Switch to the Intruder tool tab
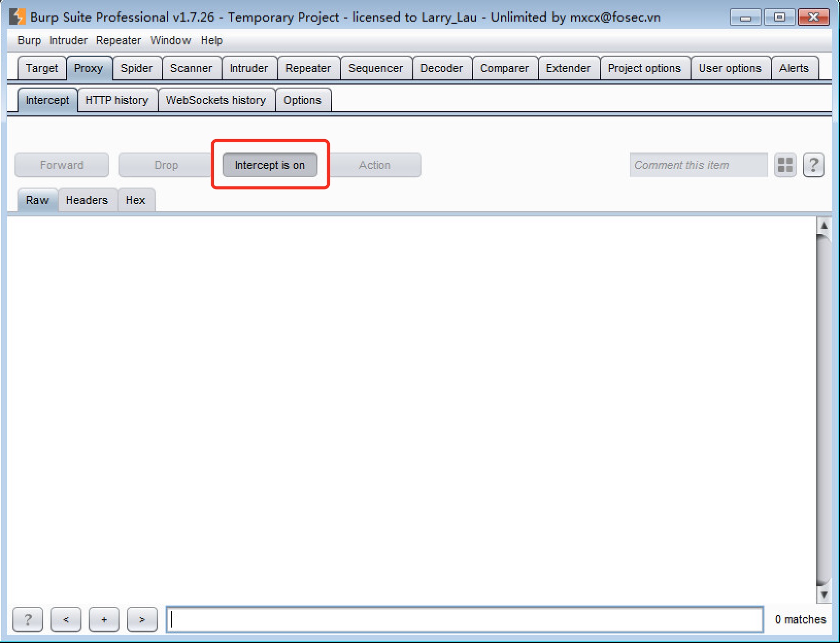Image resolution: width=840 pixels, height=643 pixels. [x=249, y=68]
